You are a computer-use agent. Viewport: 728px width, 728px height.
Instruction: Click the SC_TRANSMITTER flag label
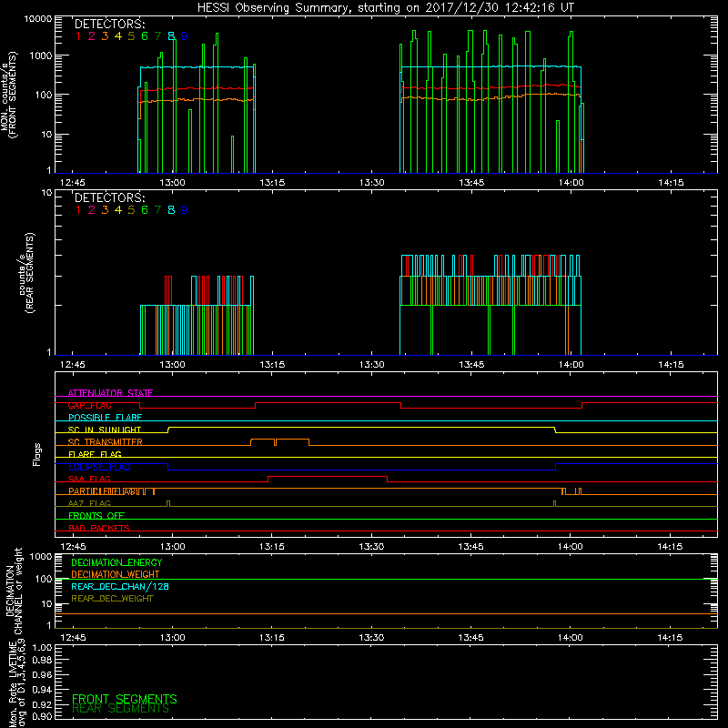point(106,442)
